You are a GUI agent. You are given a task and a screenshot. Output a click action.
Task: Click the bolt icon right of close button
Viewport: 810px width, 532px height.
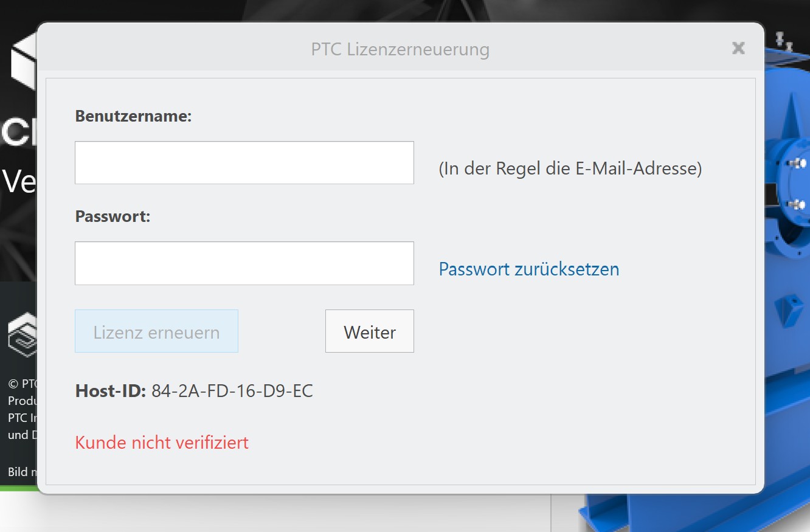click(784, 41)
